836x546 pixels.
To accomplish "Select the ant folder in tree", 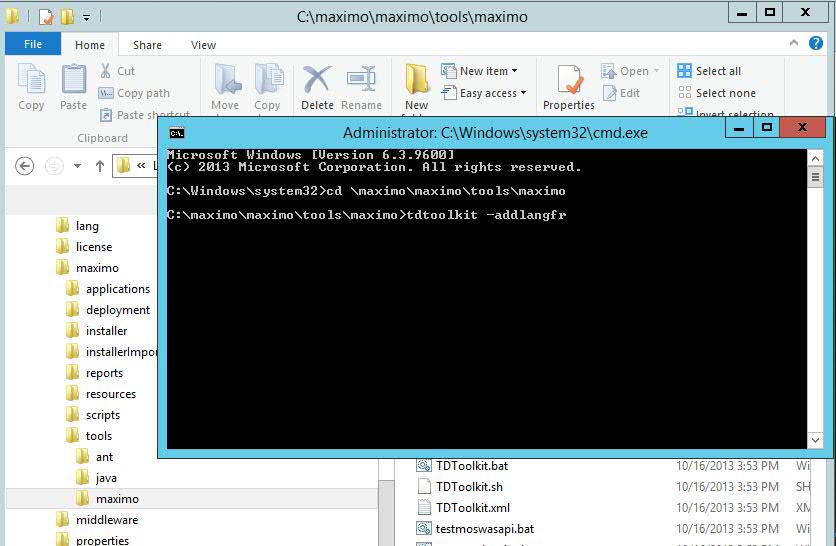I will (x=94, y=457).
